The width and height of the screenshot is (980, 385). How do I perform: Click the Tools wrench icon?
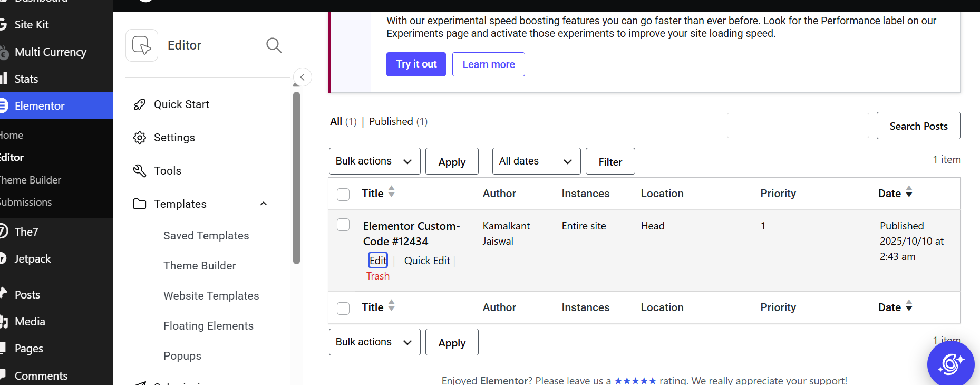point(140,171)
